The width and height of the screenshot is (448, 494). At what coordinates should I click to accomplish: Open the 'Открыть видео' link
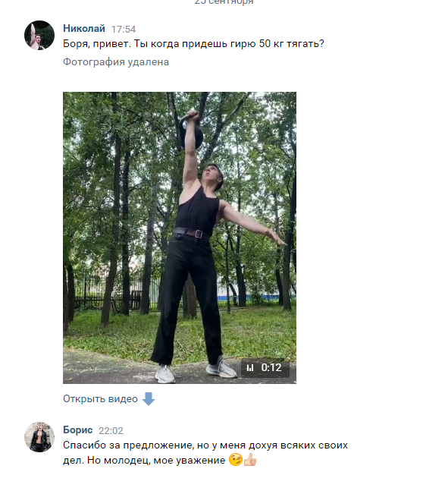[x=100, y=399]
